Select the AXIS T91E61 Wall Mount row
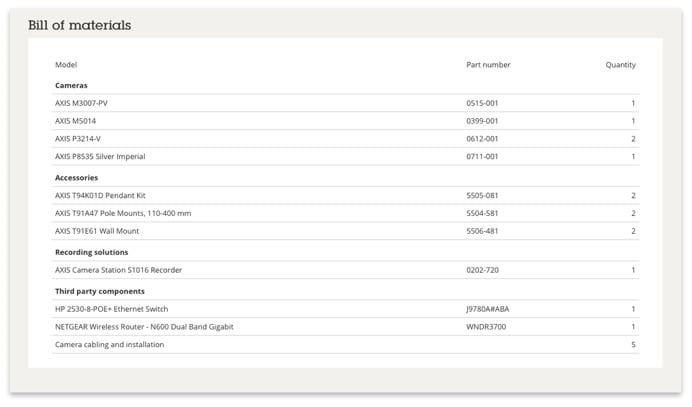This screenshot has width=692, height=407. (x=100, y=232)
